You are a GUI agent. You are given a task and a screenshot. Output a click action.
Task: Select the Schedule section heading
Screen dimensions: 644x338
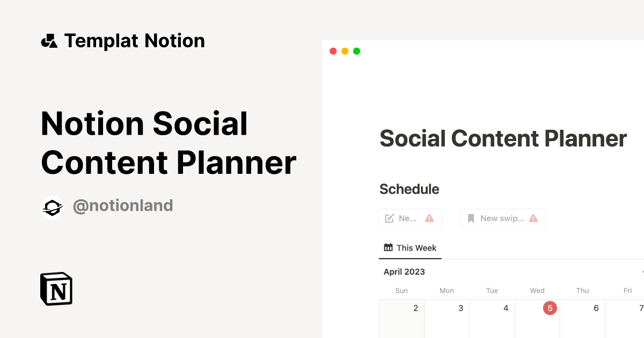[409, 189]
